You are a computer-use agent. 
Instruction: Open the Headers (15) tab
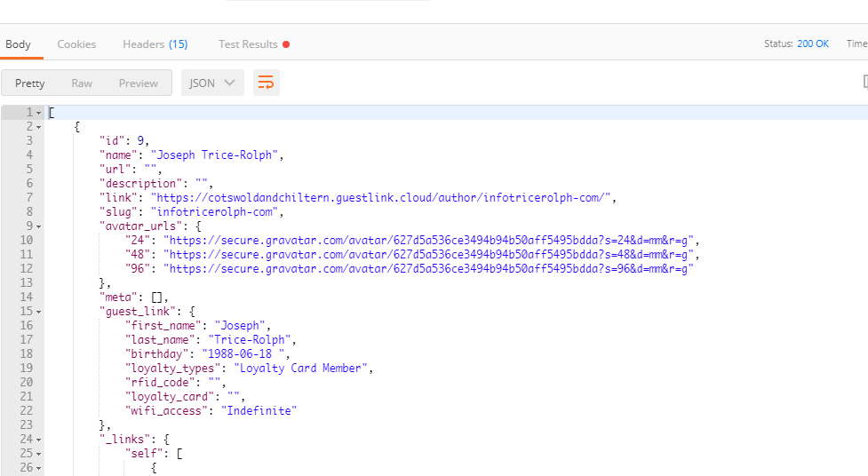[x=155, y=44]
